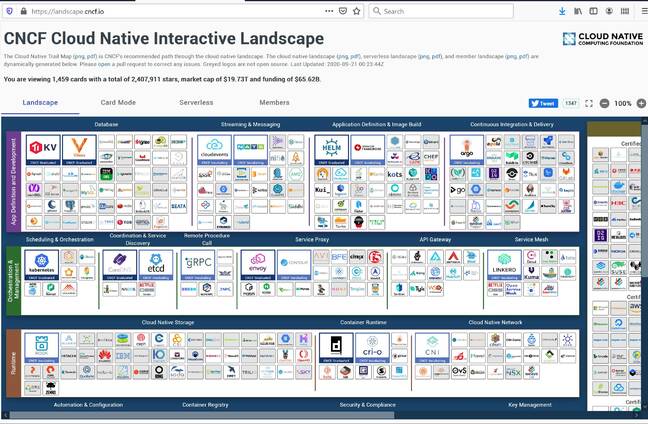Click the Container Runtime category heading
Screen dimensions: 648x424
click(x=363, y=322)
